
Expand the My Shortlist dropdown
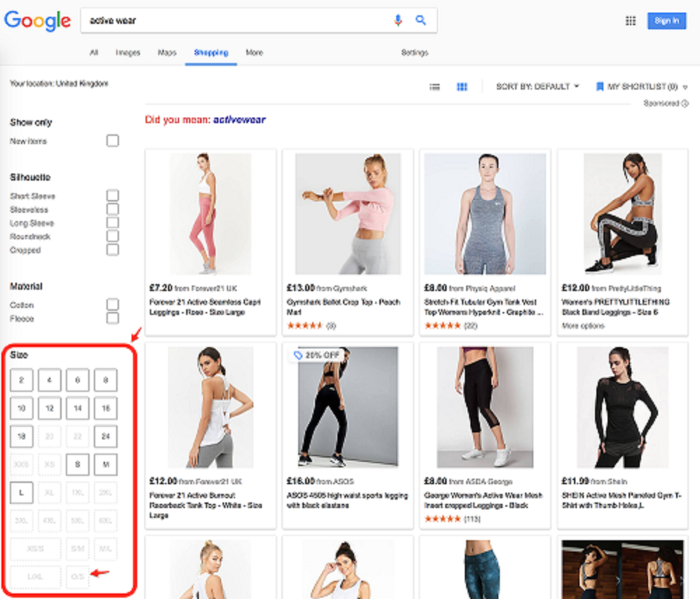[x=641, y=87]
